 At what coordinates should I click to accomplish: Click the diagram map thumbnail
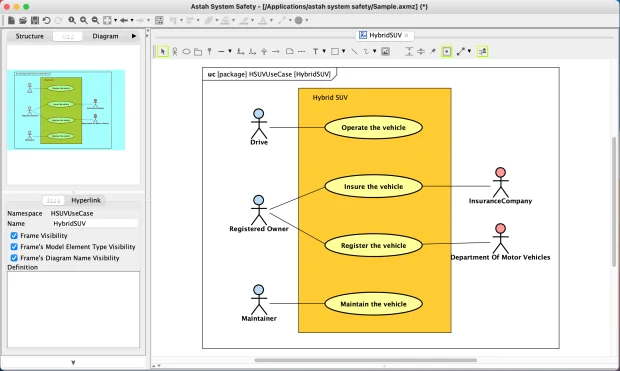coord(66,110)
